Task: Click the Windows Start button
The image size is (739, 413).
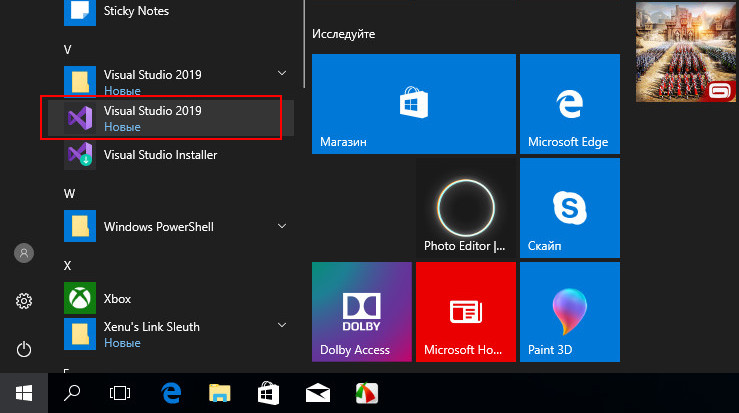Action: pyautogui.click(x=24, y=393)
